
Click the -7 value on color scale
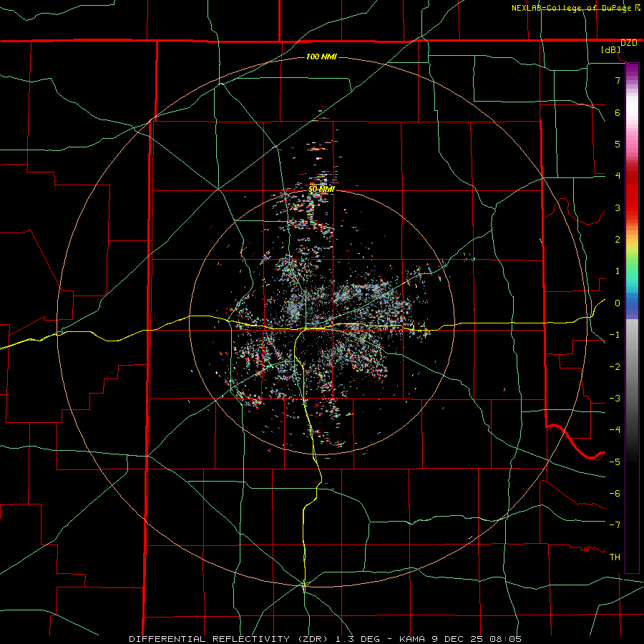(x=615, y=525)
